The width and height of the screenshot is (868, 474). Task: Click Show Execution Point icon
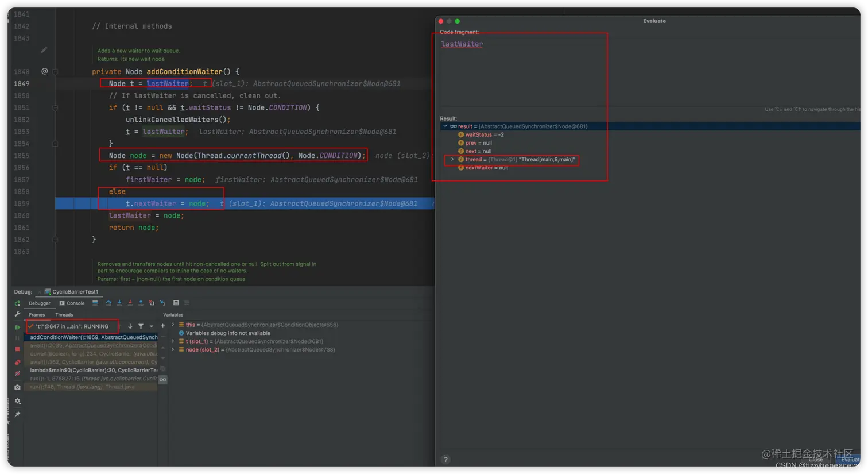95,303
